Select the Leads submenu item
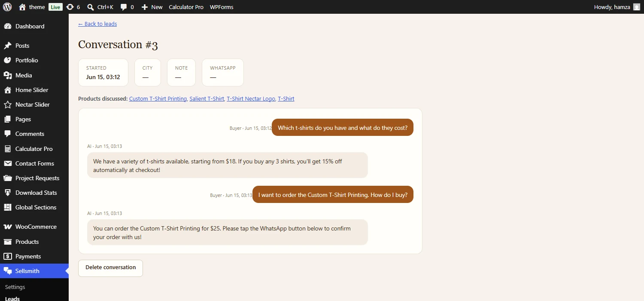The image size is (644, 301). coord(12,298)
